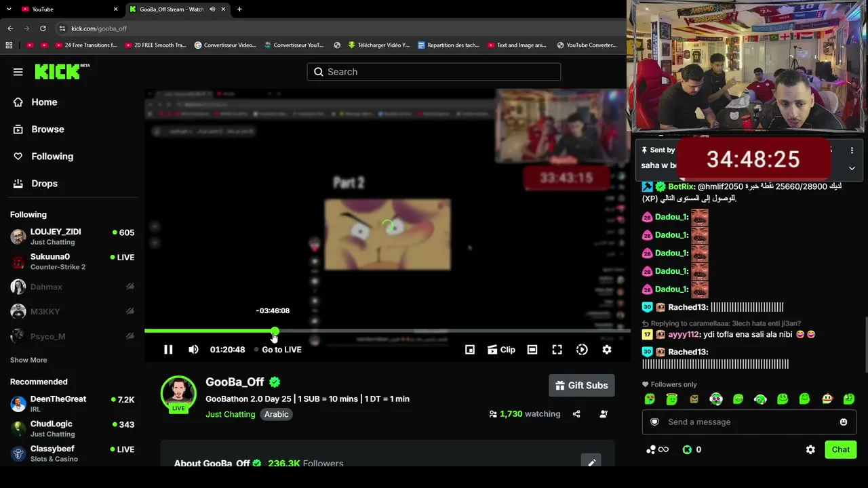Open the 24 Free Transitions bookmark
This screenshot has height=488, width=868.
pos(85,45)
